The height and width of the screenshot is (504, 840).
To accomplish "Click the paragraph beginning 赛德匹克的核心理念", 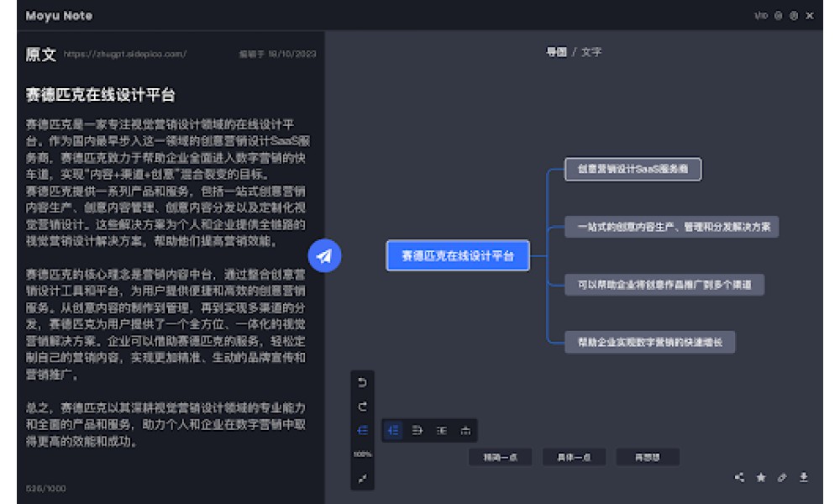I will (166, 324).
